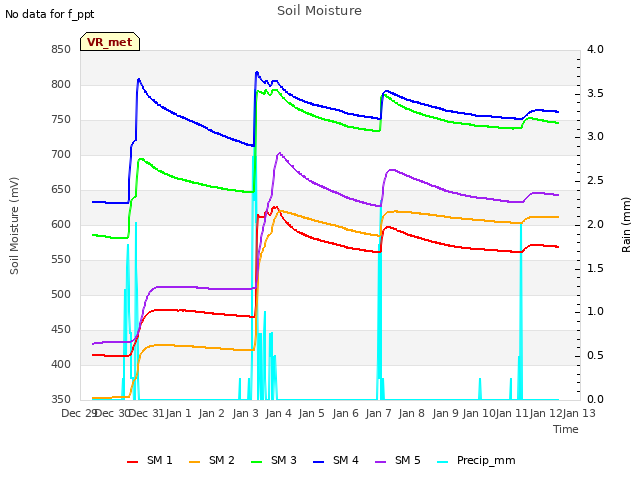
Task: Click the 600 left axis value
Action: pyautogui.click(x=61, y=225)
